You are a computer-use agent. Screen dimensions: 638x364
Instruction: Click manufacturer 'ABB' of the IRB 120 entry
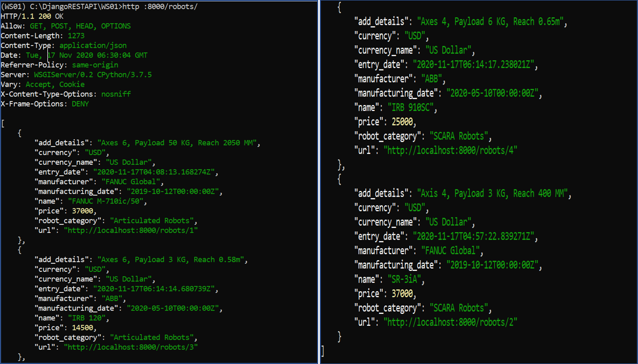(112, 298)
